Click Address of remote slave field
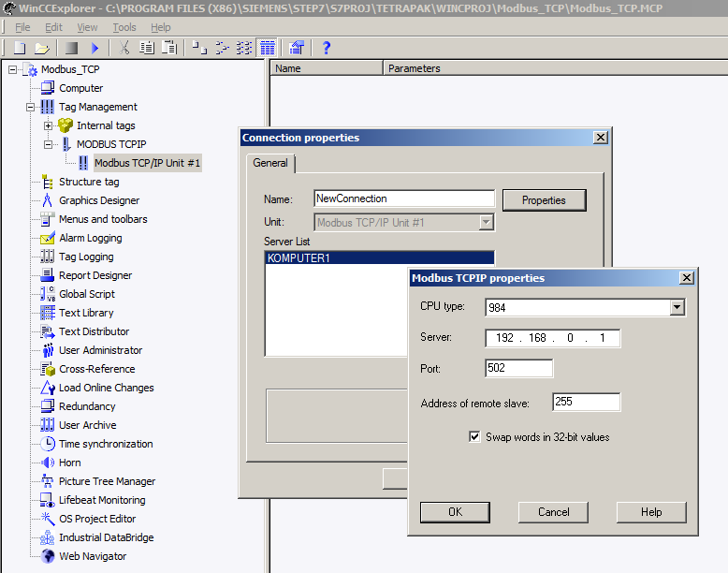Screen dimensions: 728x573 587,402
